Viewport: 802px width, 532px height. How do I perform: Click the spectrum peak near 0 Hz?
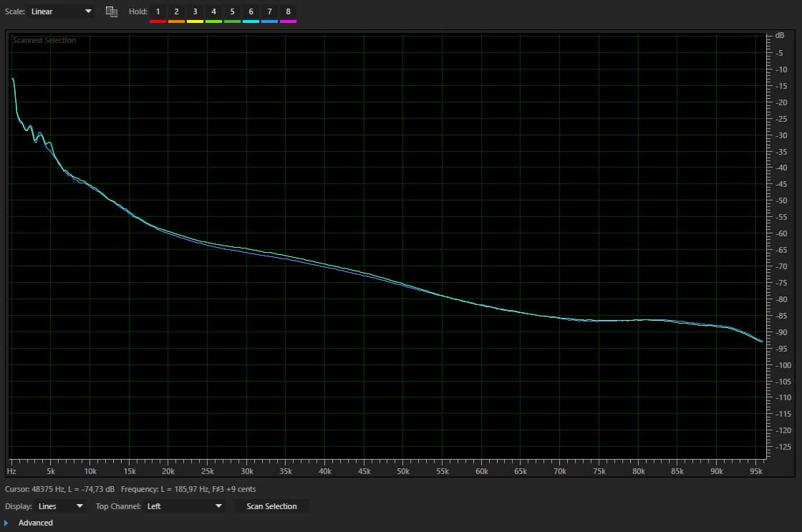click(13, 79)
